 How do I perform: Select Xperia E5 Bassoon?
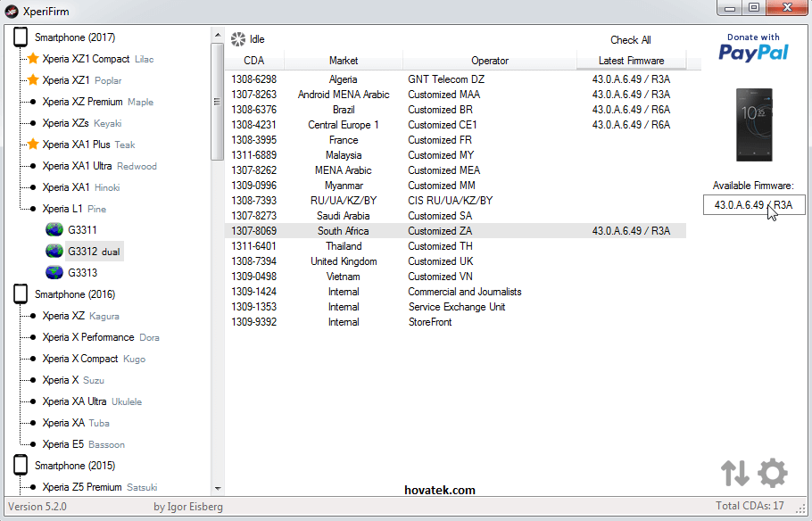click(83, 444)
